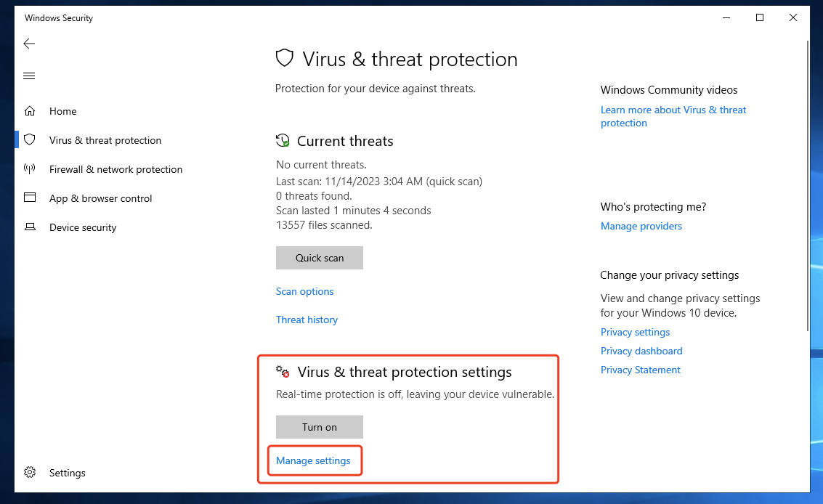Start a Quick scan

tap(320, 258)
